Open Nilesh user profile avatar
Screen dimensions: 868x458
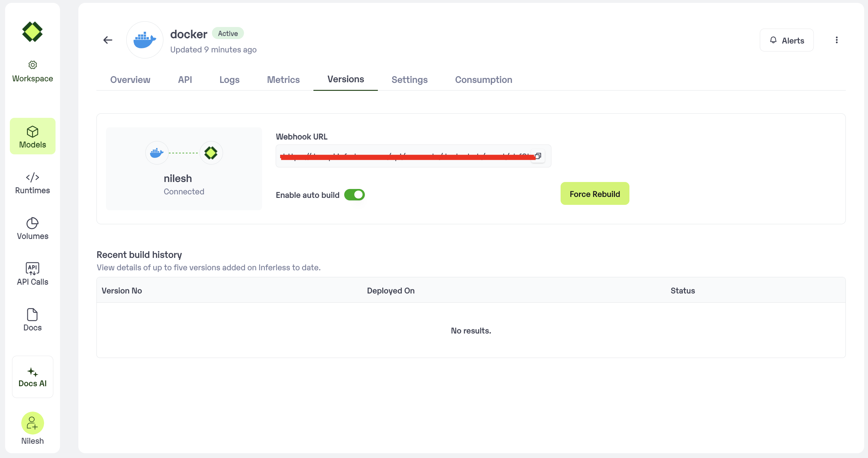tap(32, 423)
